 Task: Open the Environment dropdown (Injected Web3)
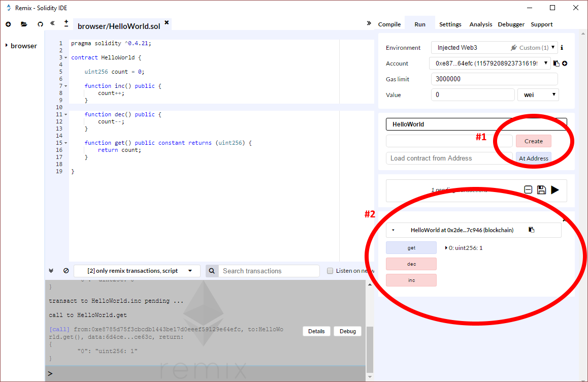pyautogui.click(x=494, y=48)
